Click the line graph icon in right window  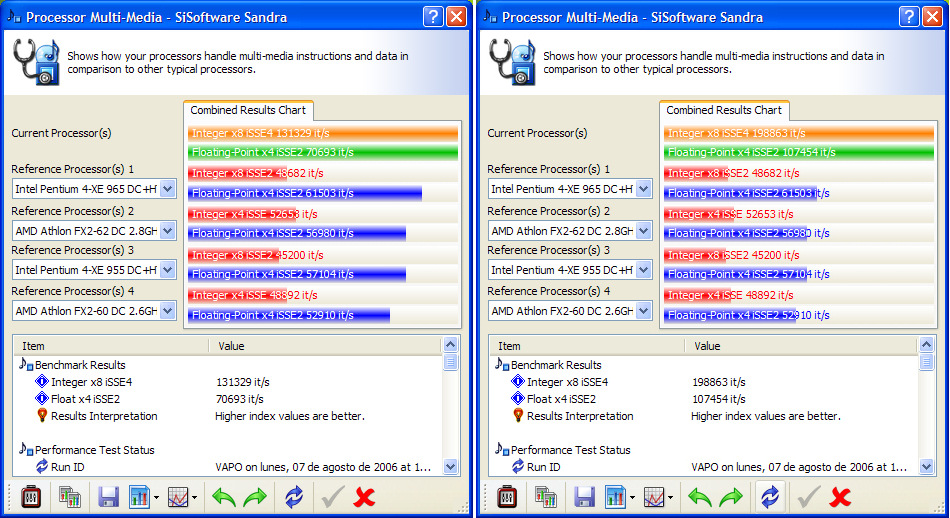pos(655,497)
